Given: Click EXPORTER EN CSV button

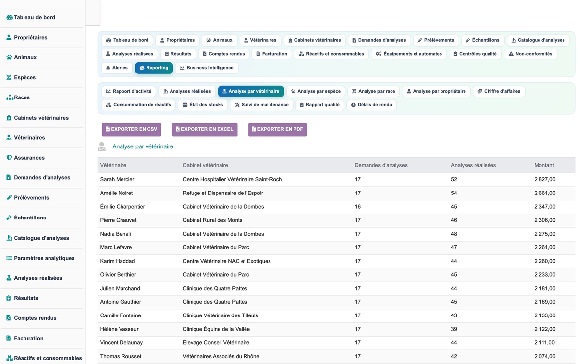Looking at the screenshot, I should [131, 129].
